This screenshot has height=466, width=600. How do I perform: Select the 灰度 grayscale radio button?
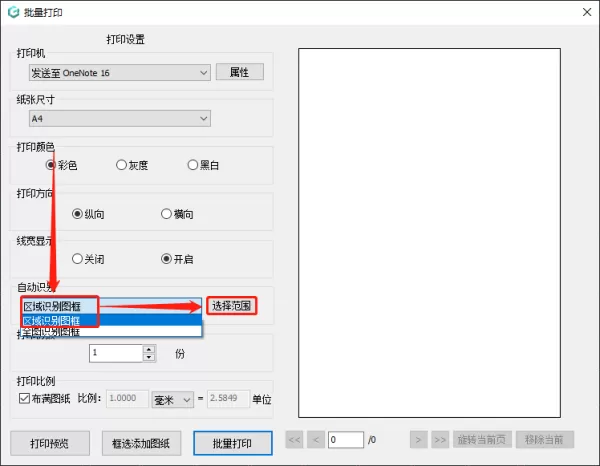(121, 165)
